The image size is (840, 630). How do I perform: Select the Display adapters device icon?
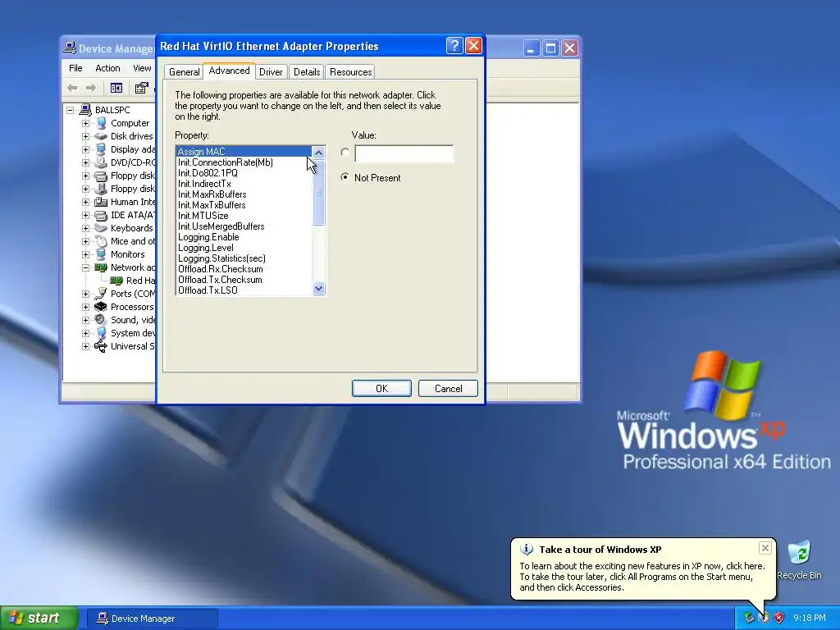(x=101, y=149)
